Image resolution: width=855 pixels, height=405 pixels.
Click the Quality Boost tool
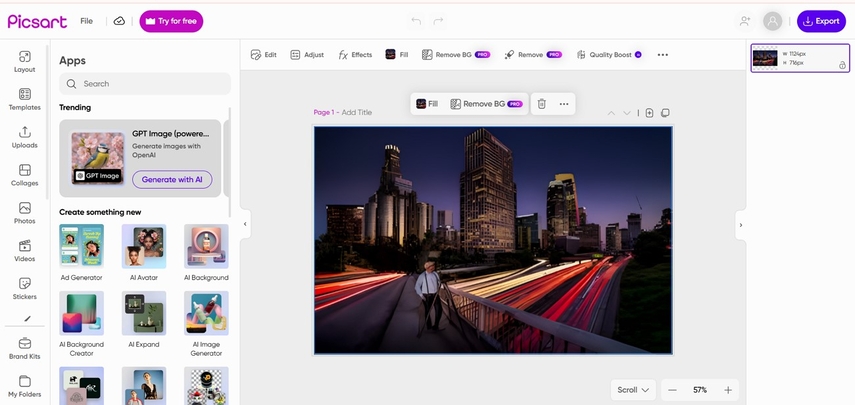[609, 55]
